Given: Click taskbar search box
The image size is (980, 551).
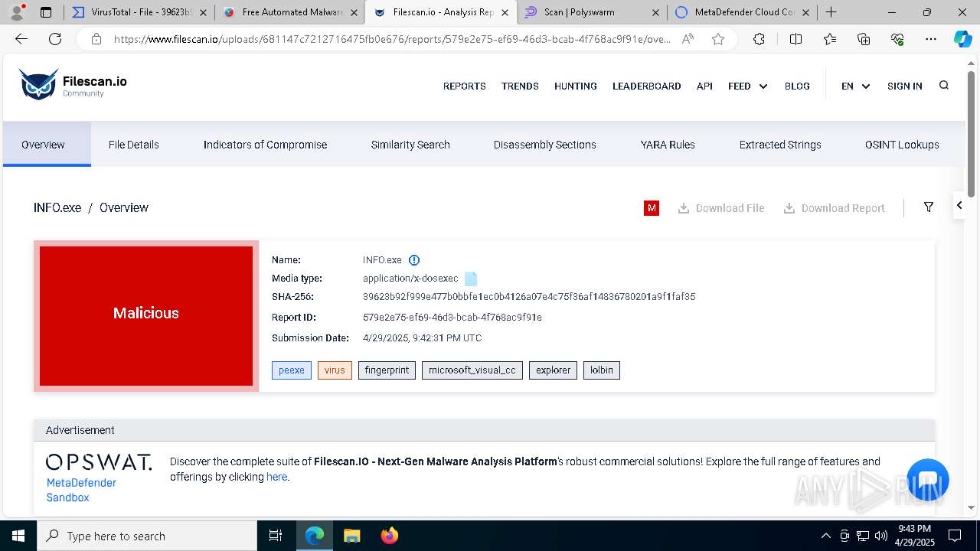Looking at the screenshot, I should [147, 536].
